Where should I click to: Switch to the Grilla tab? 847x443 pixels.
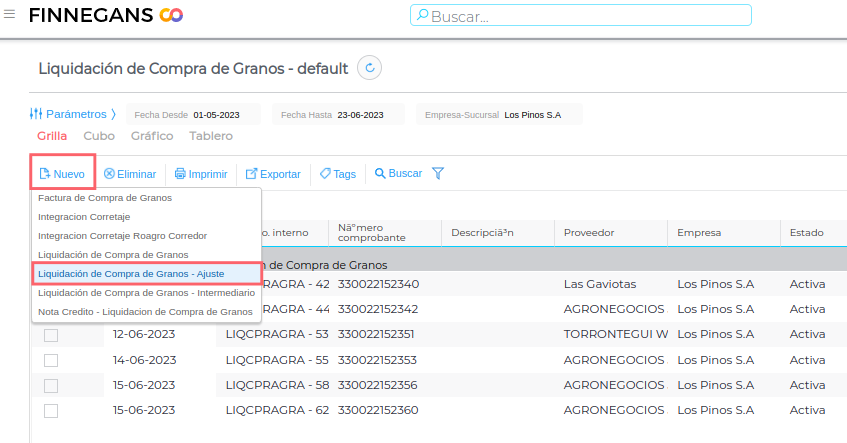click(52, 136)
